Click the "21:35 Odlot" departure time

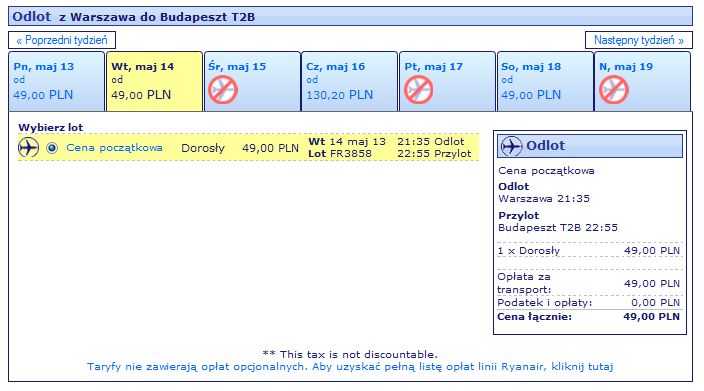click(x=431, y=141)
